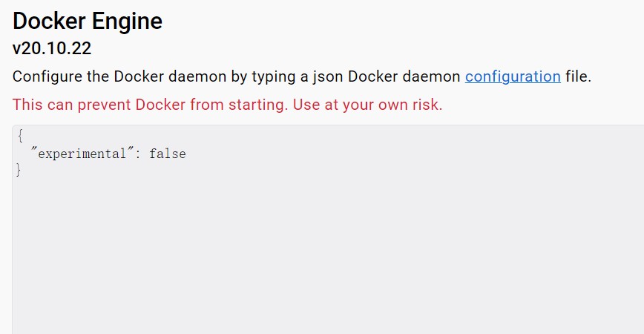Image resolution: width=644 pixels, height=334 pixels.
Task: Click the colon after the experimental key
Action: 138,154
